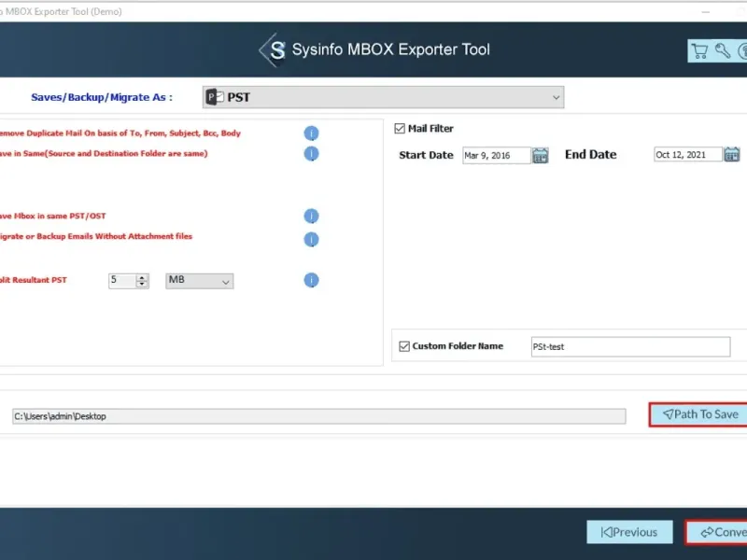
Task: Click the wrench activation key icon
Action: pos(723,50)
